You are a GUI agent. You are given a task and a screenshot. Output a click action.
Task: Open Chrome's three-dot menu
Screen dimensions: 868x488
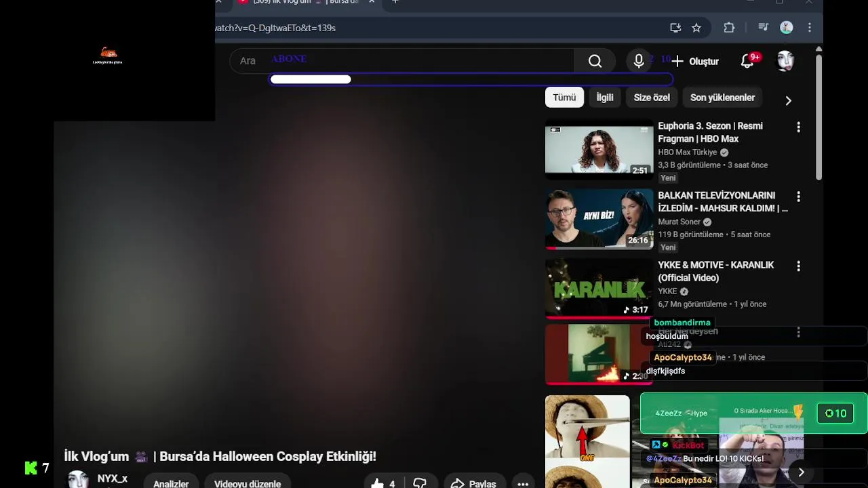[809, 28]
